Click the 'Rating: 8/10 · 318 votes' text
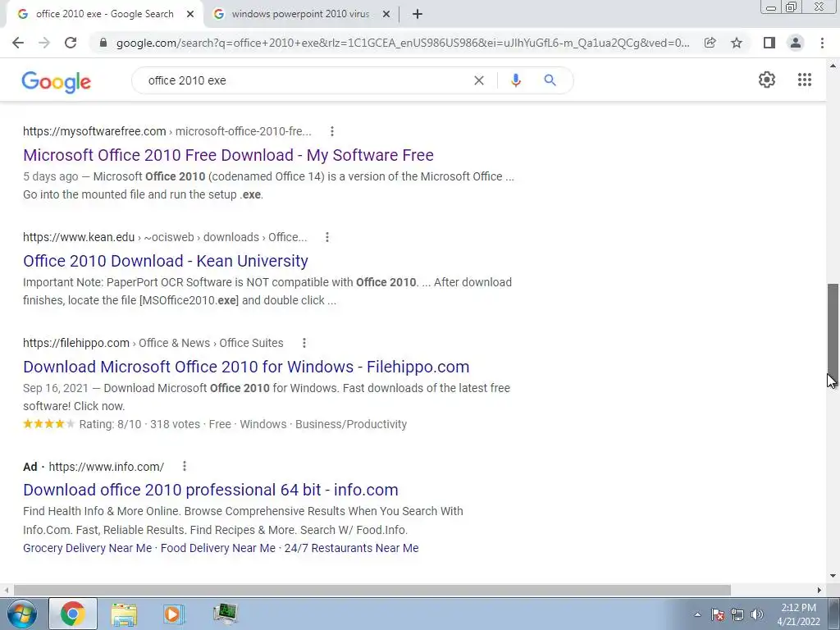 pos(139,424)
